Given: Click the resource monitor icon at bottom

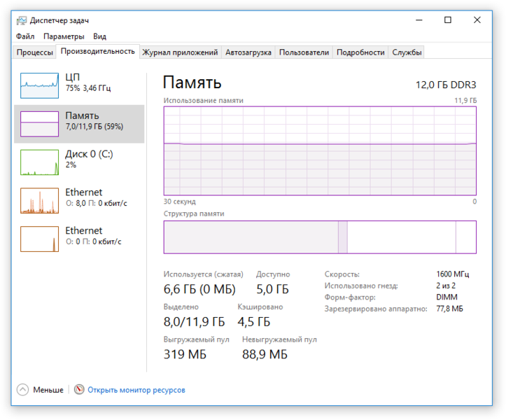Looking at the screenshot, I should point(79,390).
